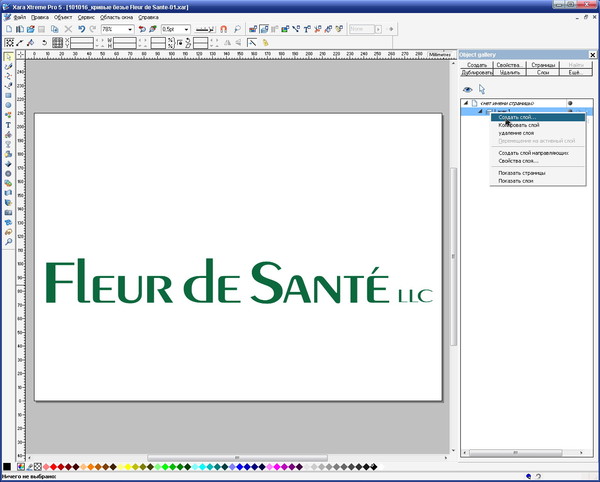This screenshot has width=600, height=482.
Task: Select the Contour tool
Action: pos(8,174)
